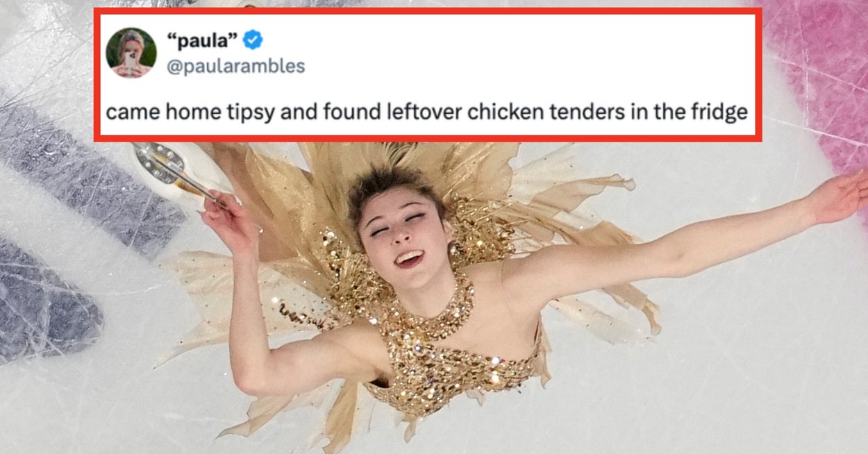Open the @paularambles handle link

tap(235, 66)
